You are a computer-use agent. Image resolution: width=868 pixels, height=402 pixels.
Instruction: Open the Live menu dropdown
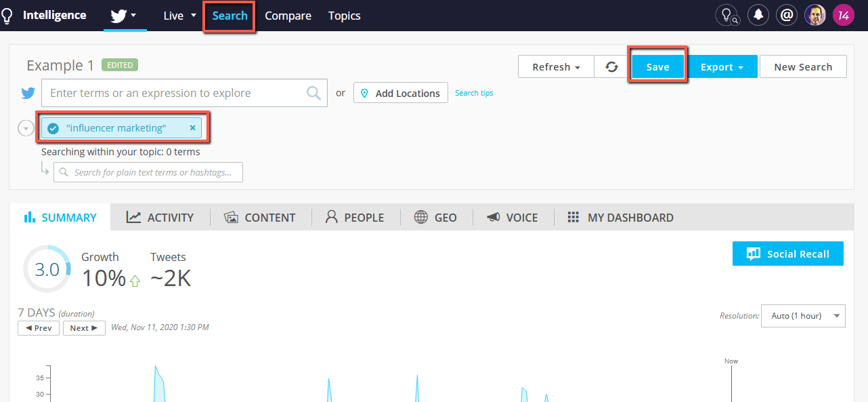180,16
